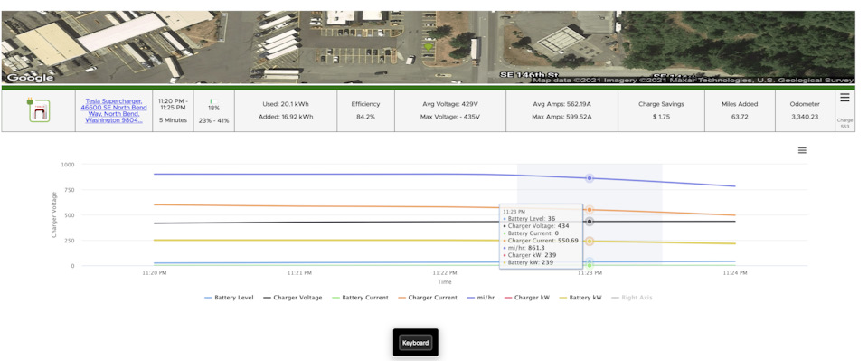This screenshot has width=868, height=361.
Task: Click the 23% - 41% charge range text
Action: [x=213, y=120]
